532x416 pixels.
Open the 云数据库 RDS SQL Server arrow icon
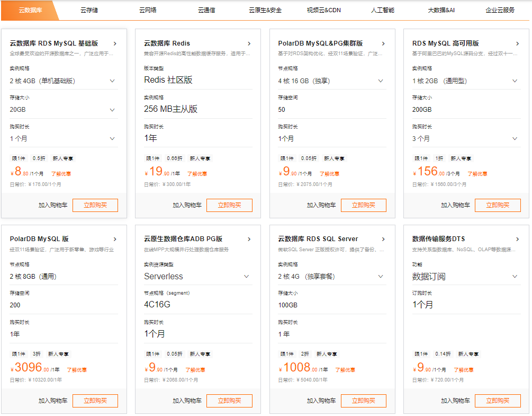[x=383, y=239]
